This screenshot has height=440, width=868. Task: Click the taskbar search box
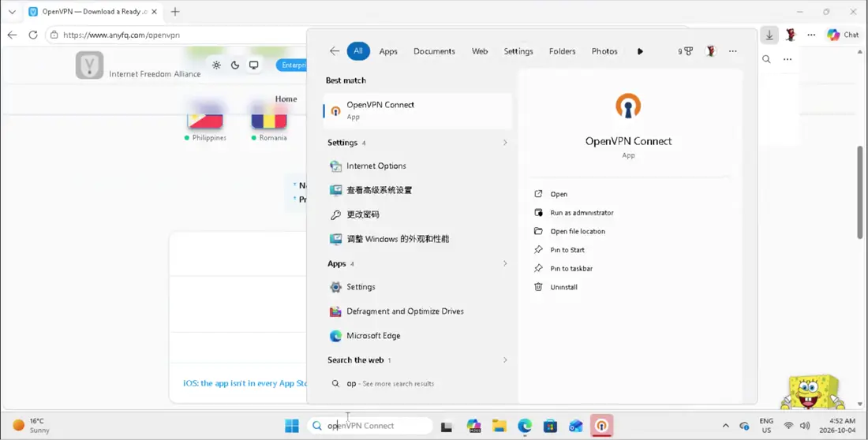(x=370, y=426)
